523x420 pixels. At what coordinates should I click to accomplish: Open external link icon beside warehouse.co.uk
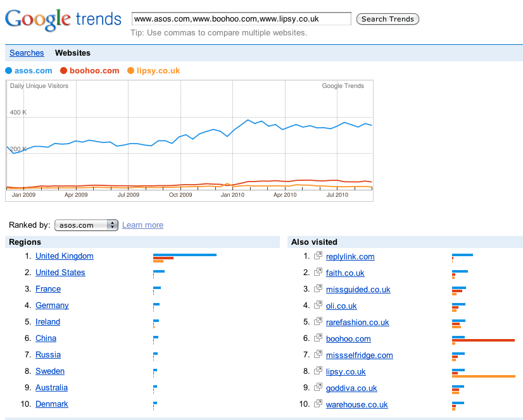pos(318,404)
